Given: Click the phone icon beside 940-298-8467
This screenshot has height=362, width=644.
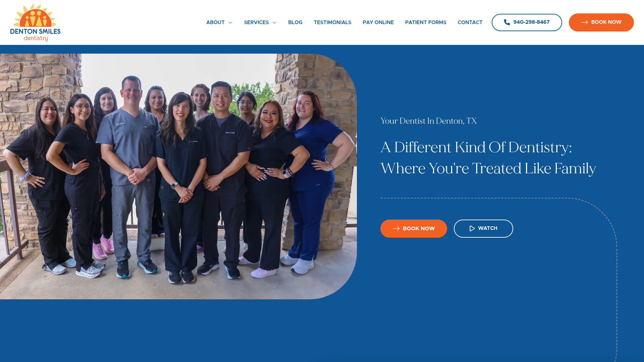Looking at the screenshot, I should [507, 22].
